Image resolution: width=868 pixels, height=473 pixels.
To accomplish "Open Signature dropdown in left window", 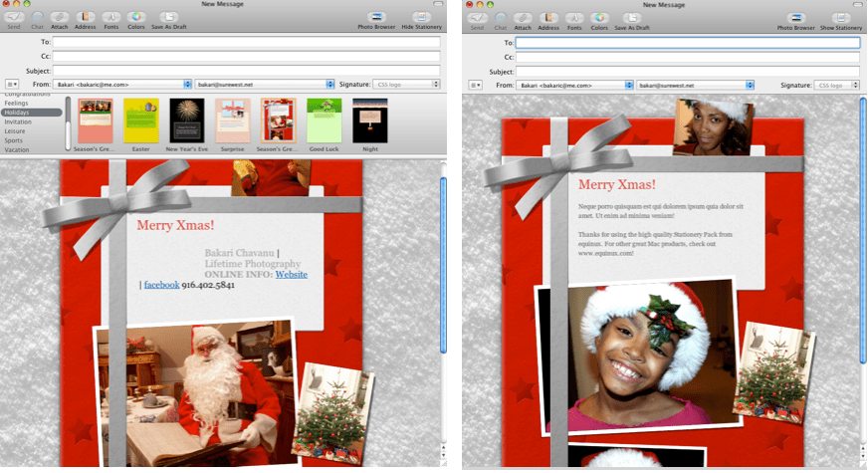I will 405,85.
